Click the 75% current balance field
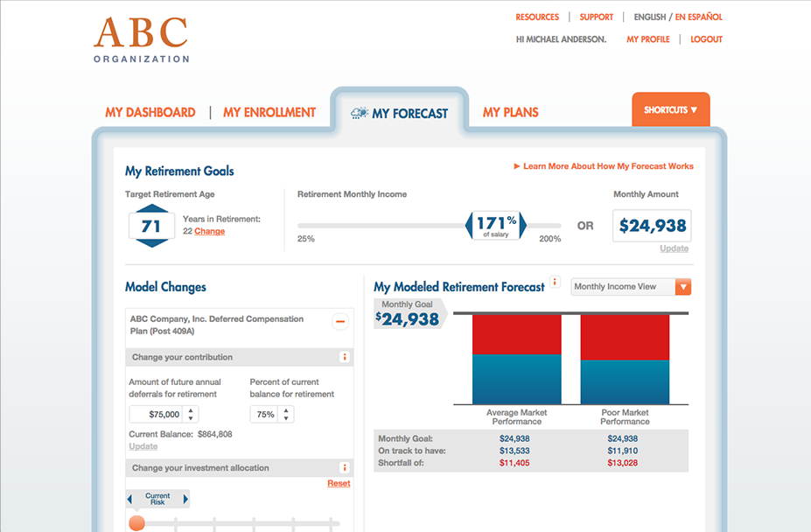This screenshot has height=532, width=811. [264, 414]
